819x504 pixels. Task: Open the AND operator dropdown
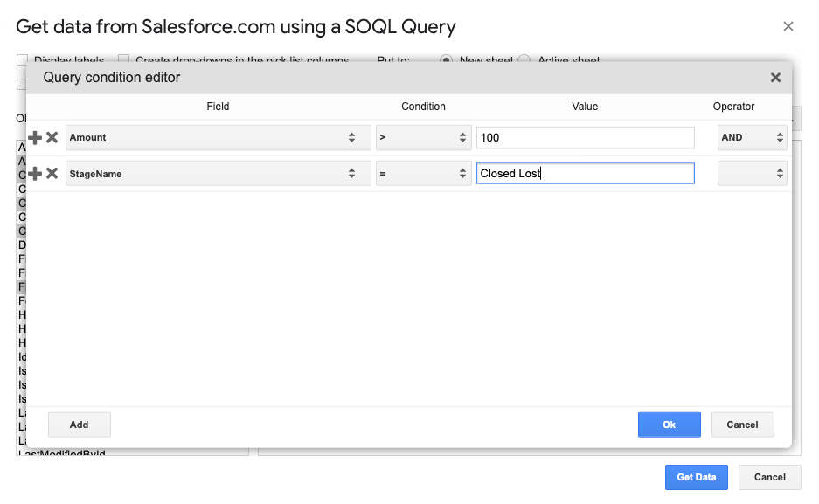click(x=753, y=137)
